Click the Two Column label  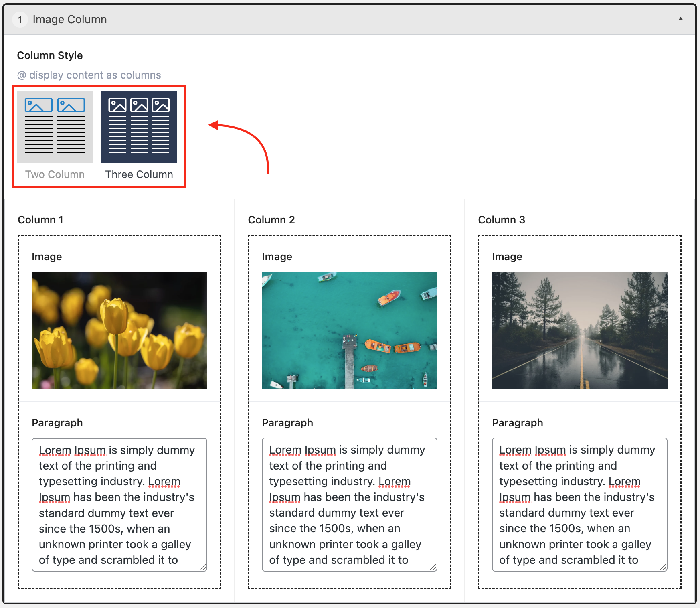pyautogui.click(x=55, y=174)
